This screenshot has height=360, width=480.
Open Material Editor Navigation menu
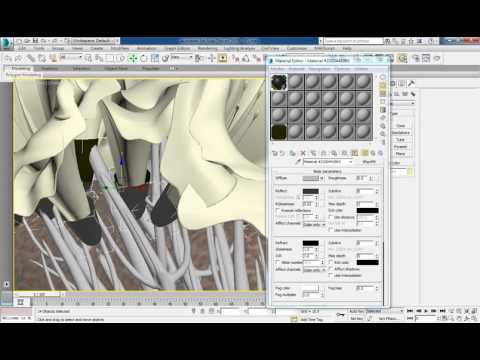pyautogui.click(x=319, y=69)
